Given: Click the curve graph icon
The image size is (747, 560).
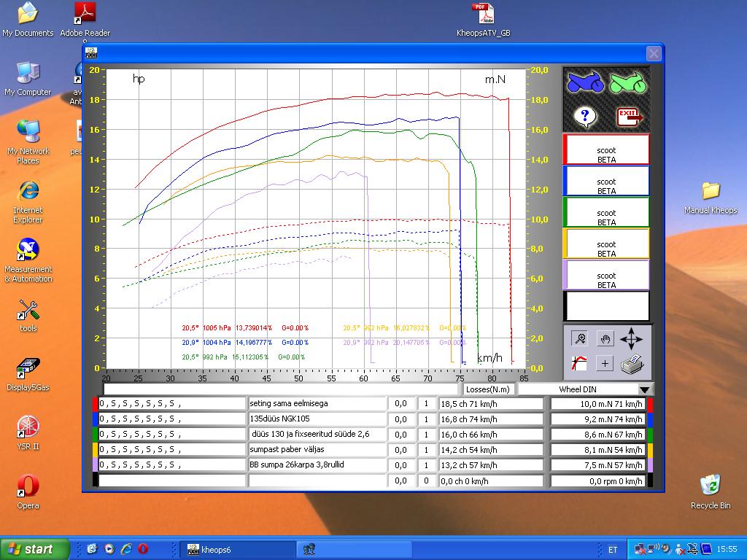Looking at the screenshot, I should click(580, 363).
